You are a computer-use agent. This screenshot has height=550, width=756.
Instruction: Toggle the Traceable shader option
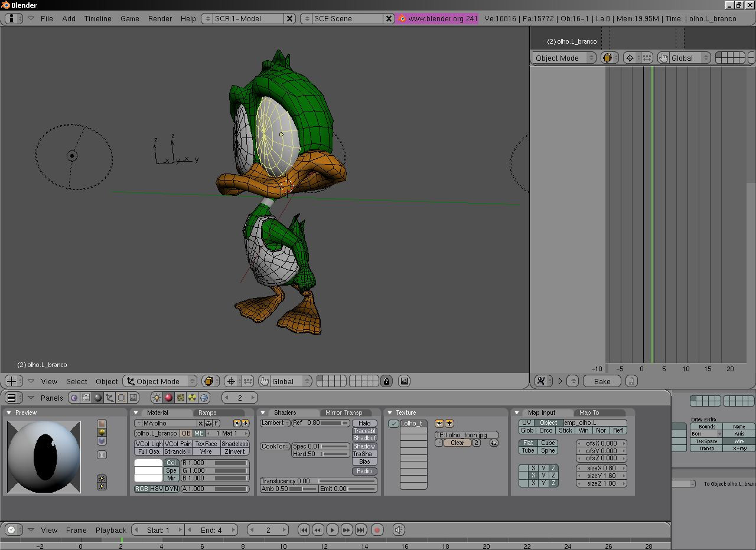click(x=364, y=431)
